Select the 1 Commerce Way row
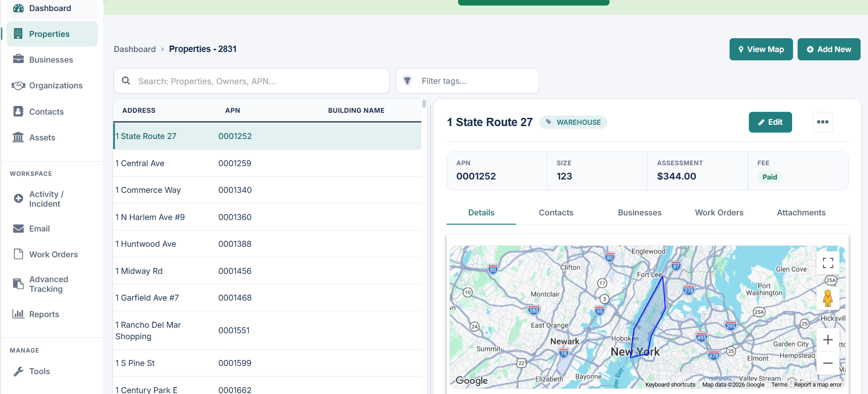 point(267,190)
